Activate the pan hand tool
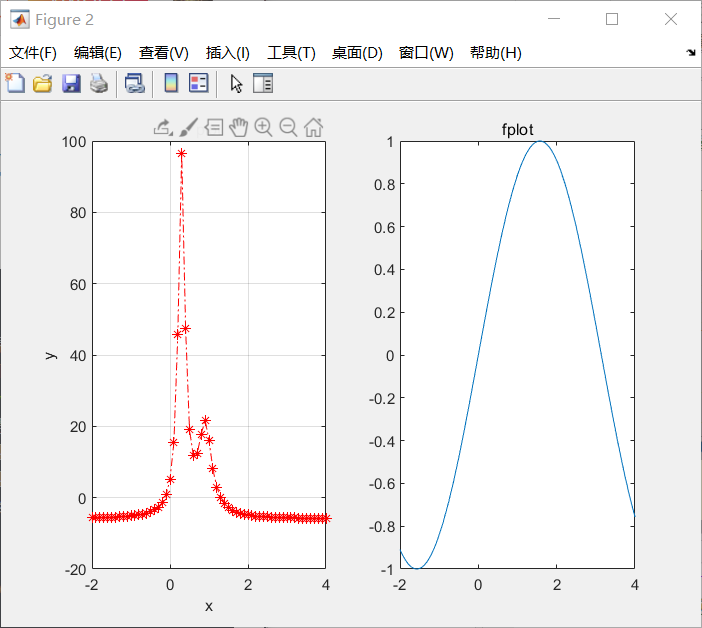 coord(239,128)
